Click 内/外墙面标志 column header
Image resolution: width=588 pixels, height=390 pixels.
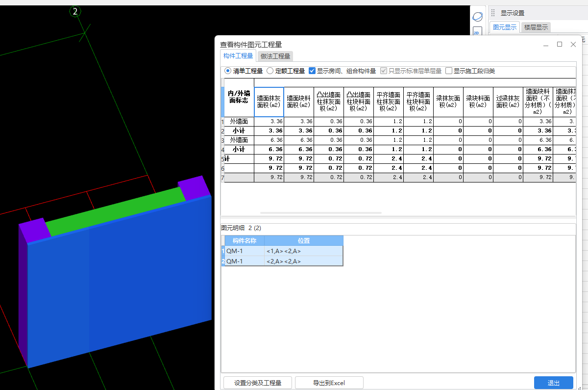click(x=239, y=97)
